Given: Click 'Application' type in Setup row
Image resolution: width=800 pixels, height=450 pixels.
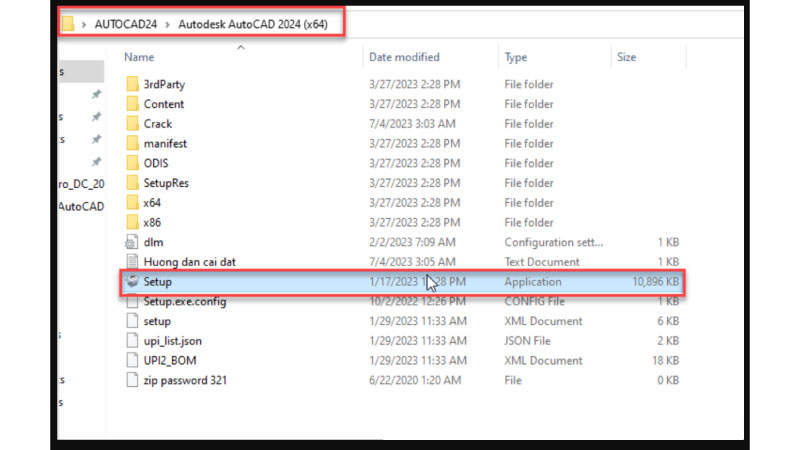Looking at the screenshot, I should coord(533,282).
